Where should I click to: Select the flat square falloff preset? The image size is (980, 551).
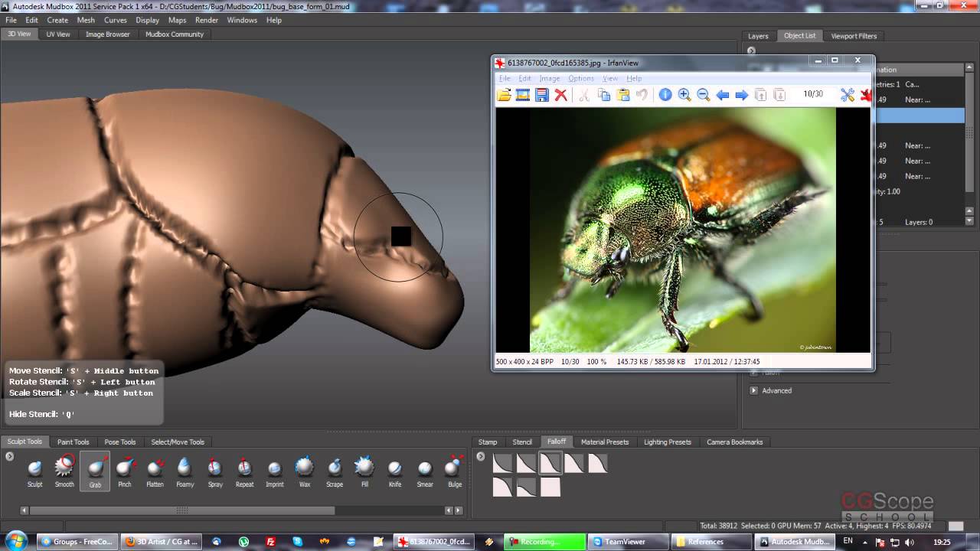pyautogui.click(x=550, y=487)
